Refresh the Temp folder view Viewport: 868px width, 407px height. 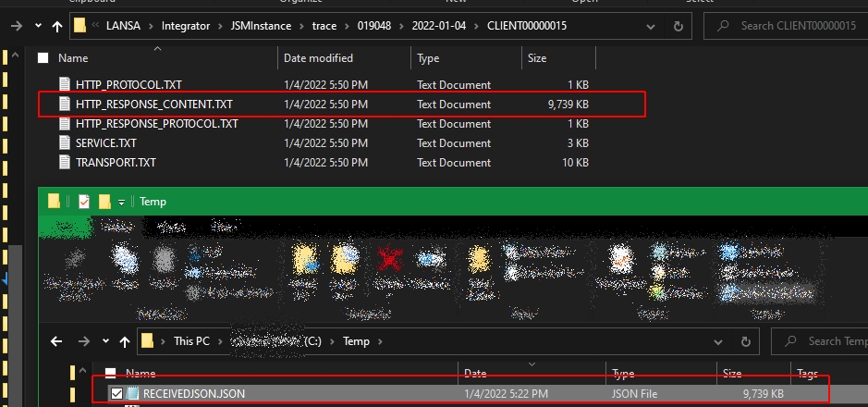click(745, 341)
